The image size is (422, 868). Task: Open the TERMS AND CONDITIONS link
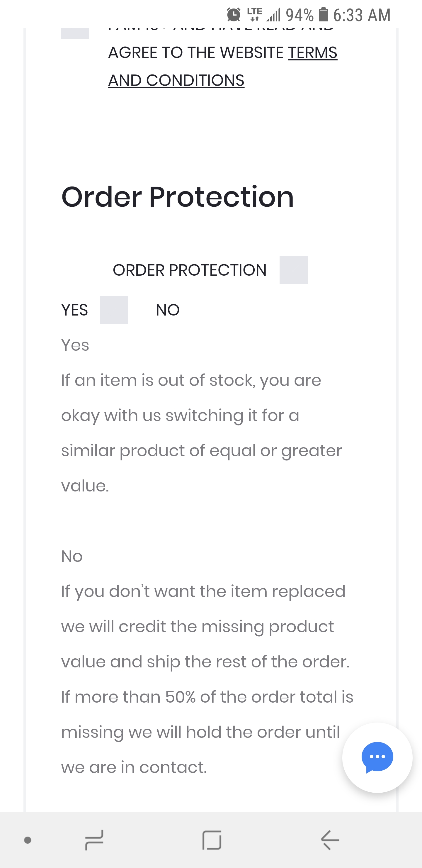click(222, 66)
